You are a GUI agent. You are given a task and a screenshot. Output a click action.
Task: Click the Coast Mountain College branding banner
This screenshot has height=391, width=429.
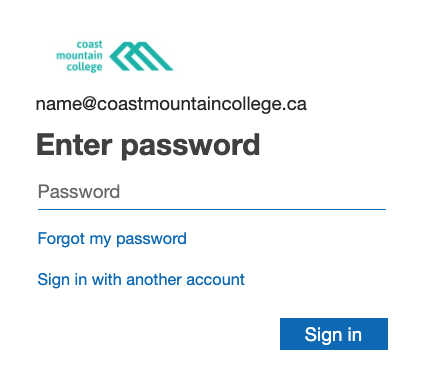[x=115, y=56]
